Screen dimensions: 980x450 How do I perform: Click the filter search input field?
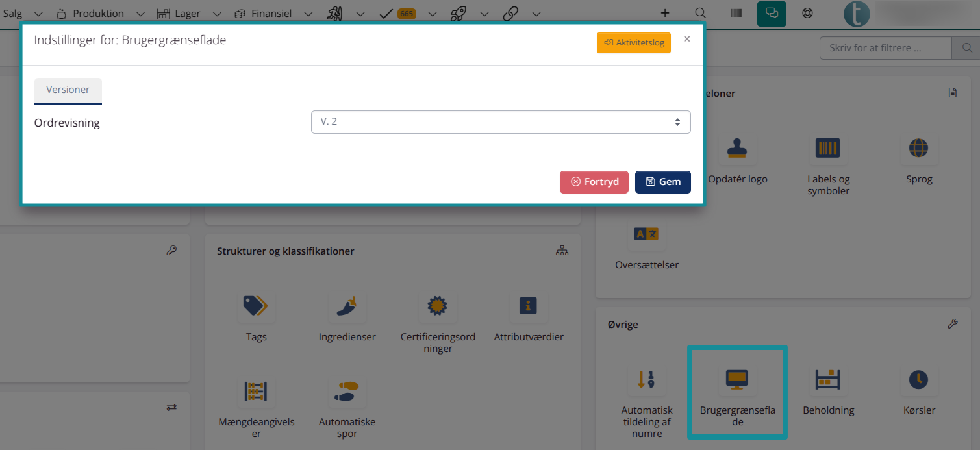point(885,47)
